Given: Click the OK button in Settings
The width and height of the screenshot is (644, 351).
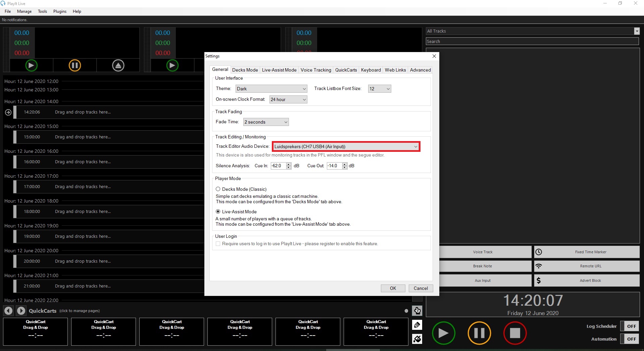Looking at the screenshot, I should tap(393, 288).
